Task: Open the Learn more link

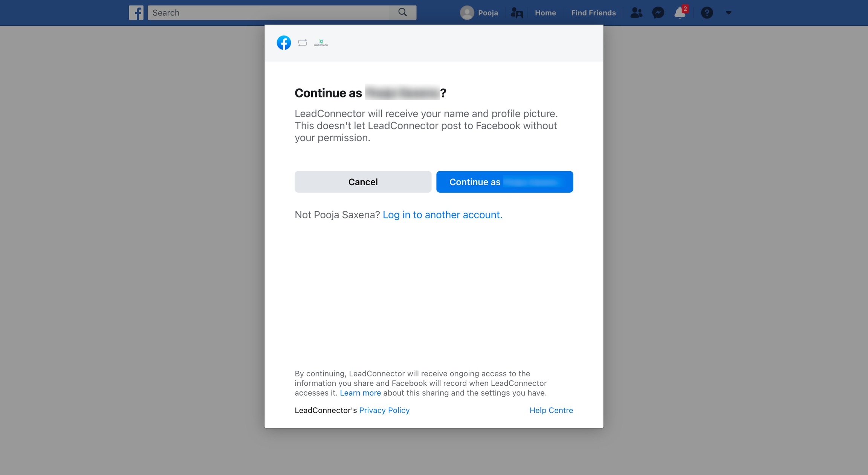Action: [361, 393]
